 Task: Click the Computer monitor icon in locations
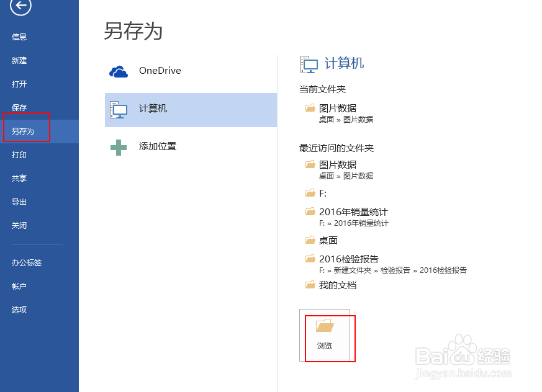118,109
